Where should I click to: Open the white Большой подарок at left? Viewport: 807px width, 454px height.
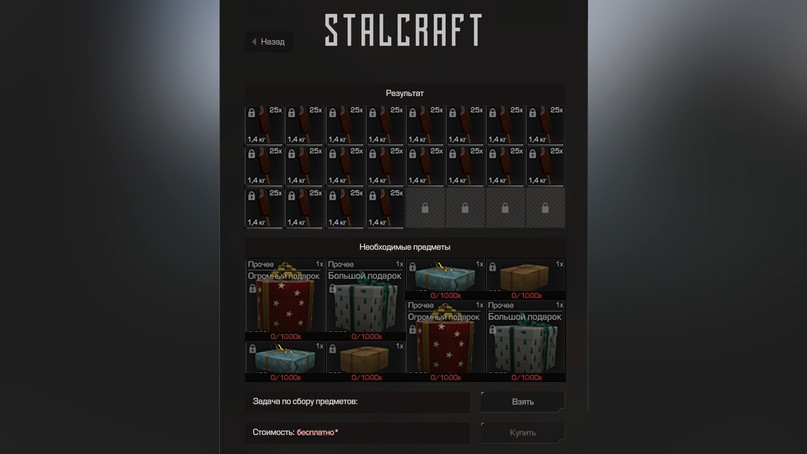click(365, 300)
